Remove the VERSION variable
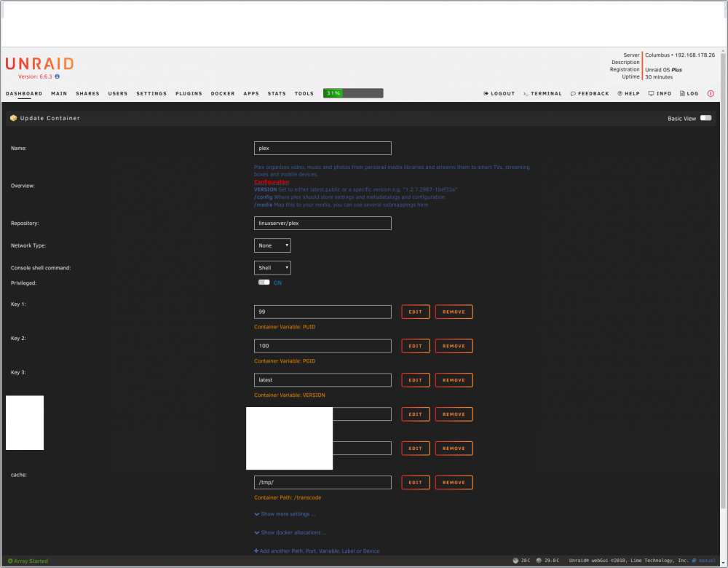This screenshot has width=728, height=568. pyautogui.click(x=454, y=380)
